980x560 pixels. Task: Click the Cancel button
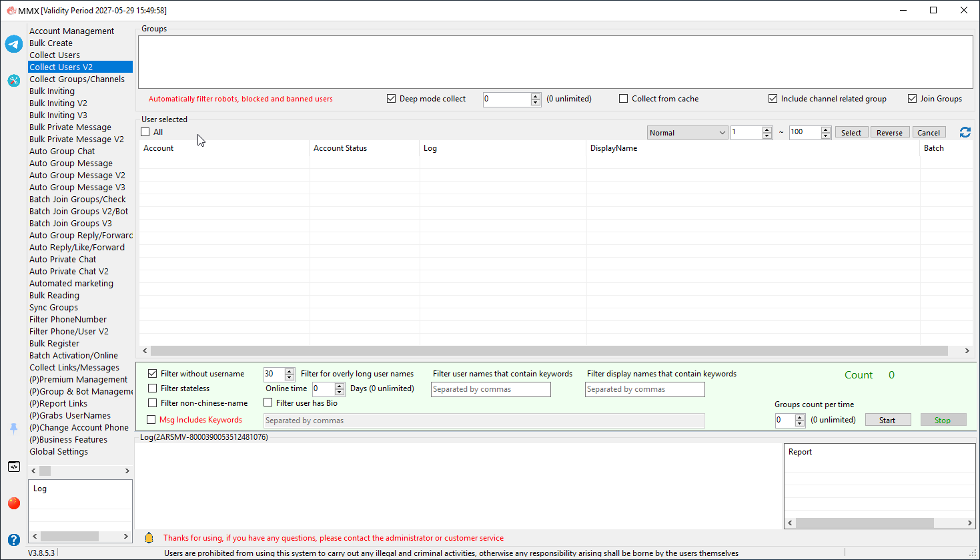(929, 132)
